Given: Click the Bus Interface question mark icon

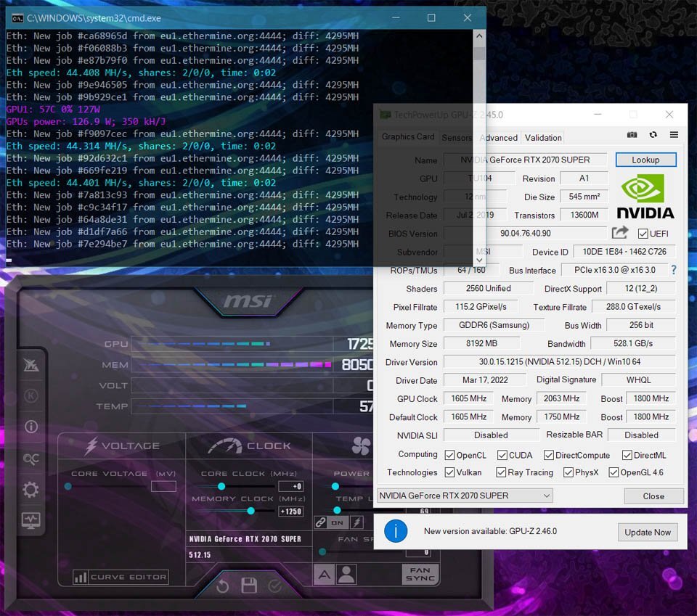Looking at the screenshot, I should coord(674,270).
